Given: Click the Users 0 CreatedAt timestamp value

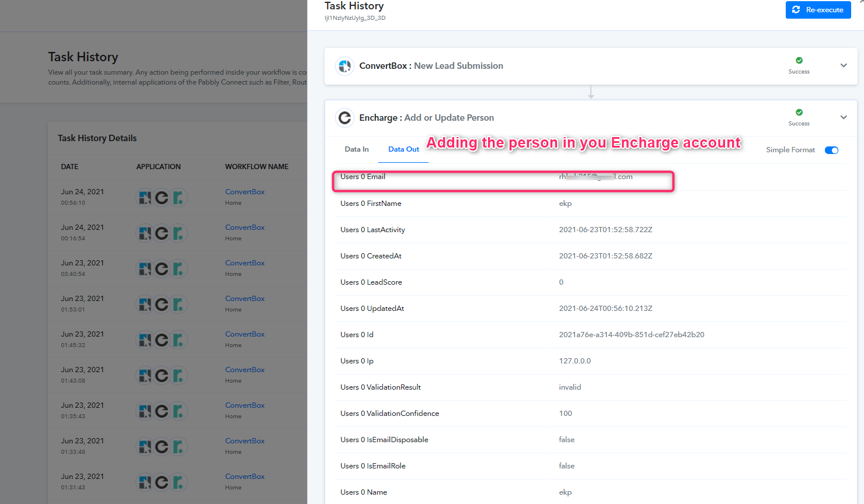Looking at the screenshot, I should click(606, 256).
